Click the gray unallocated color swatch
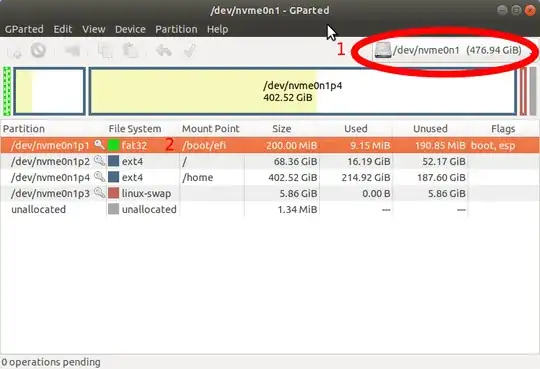The height and width of the screenshot is (369, 540). [113, 209]
